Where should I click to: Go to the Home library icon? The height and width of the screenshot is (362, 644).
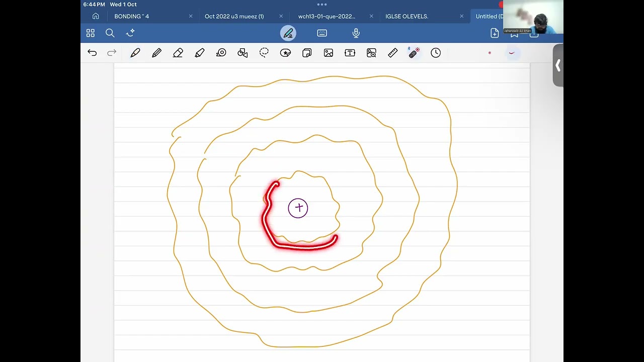[96, 16]
